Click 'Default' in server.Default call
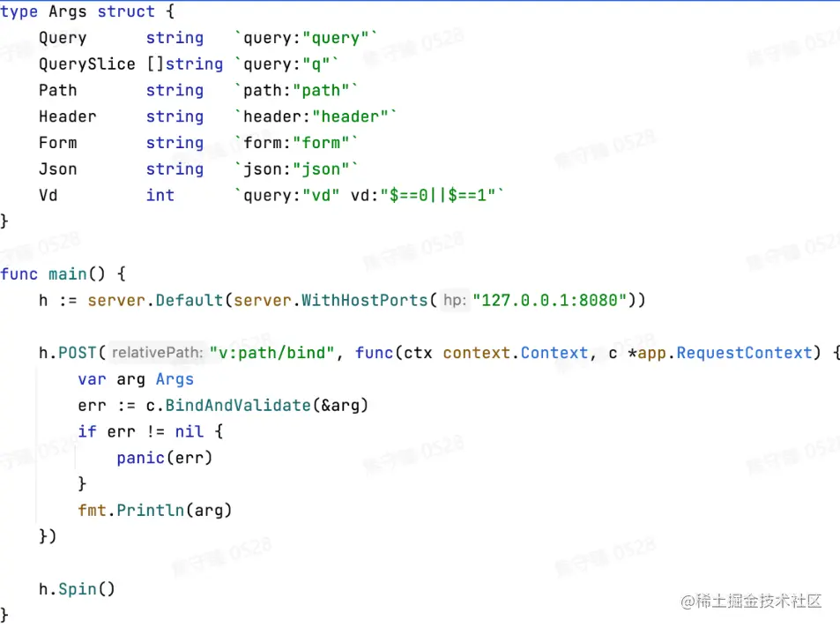This screenshot has height=628, width=840. [190, 300]
